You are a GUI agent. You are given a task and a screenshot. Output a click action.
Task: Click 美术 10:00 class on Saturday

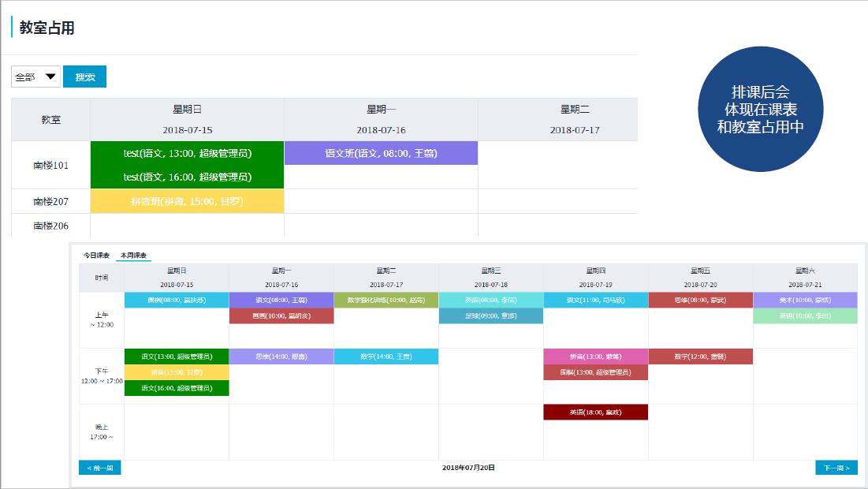[805, 300]
